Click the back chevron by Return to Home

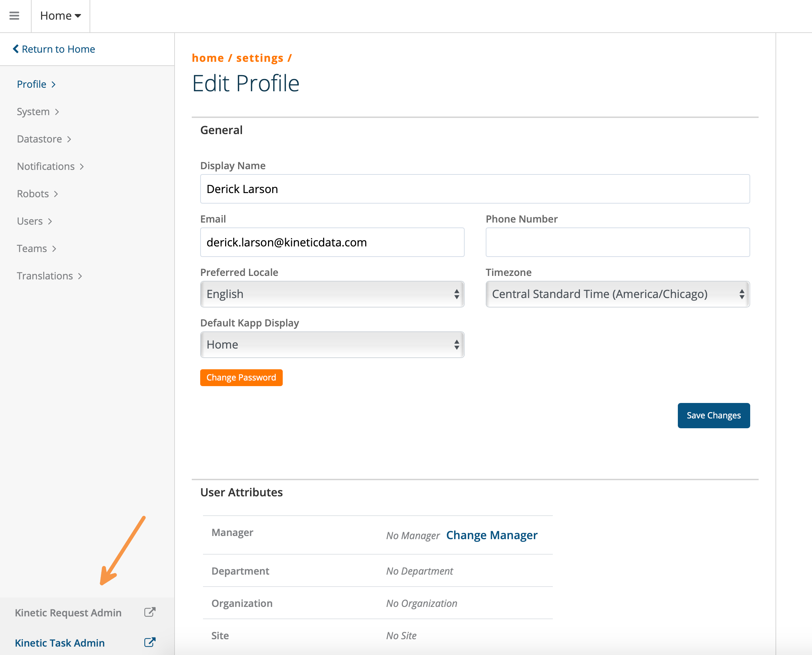[x=15, y=49]
